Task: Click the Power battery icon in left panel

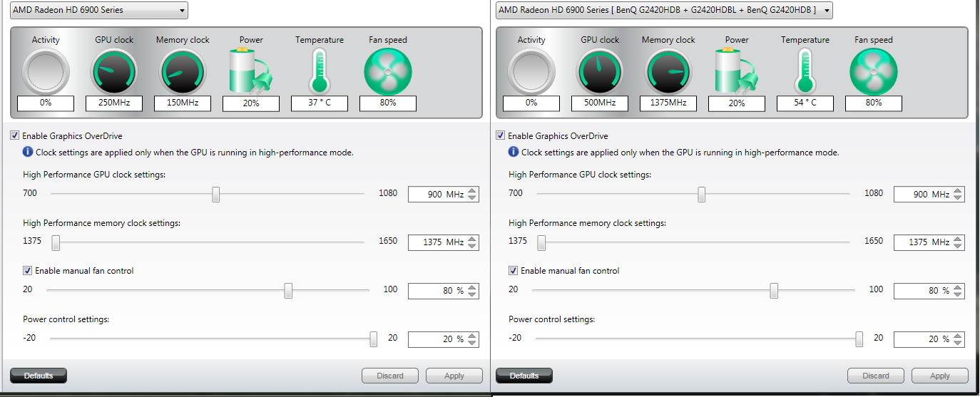Action: click(x=251, y=71)
